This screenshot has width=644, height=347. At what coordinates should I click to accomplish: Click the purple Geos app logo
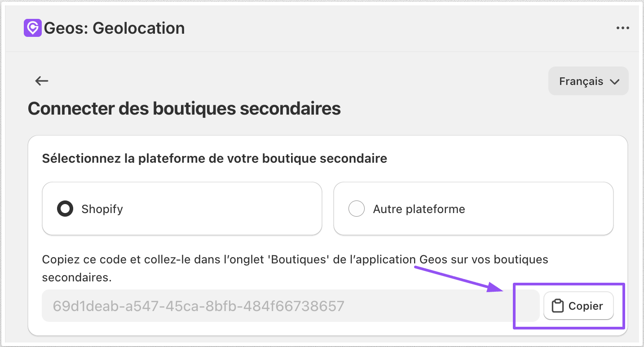tap(32, 28)
